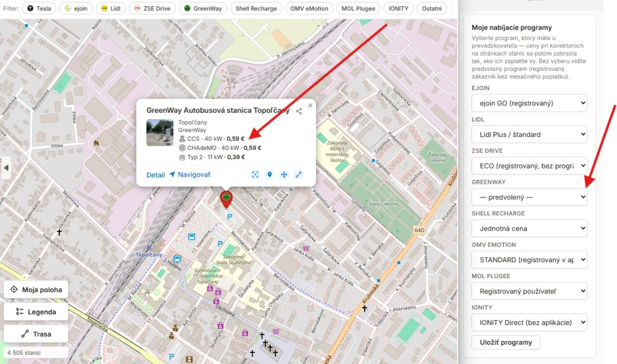Screen dimensions: 617x364
Task: Open the SHELL RECHARGE program dropdown
Action: [529, 228]
